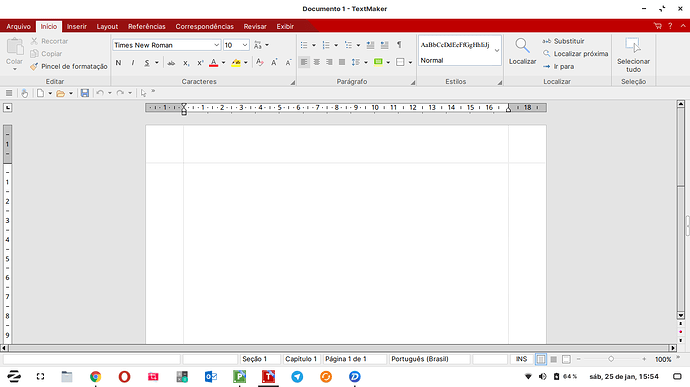Viewport: 690px width, 387px height.
Task: Click Pincel de formatação
Action: [x=69, y=66]
